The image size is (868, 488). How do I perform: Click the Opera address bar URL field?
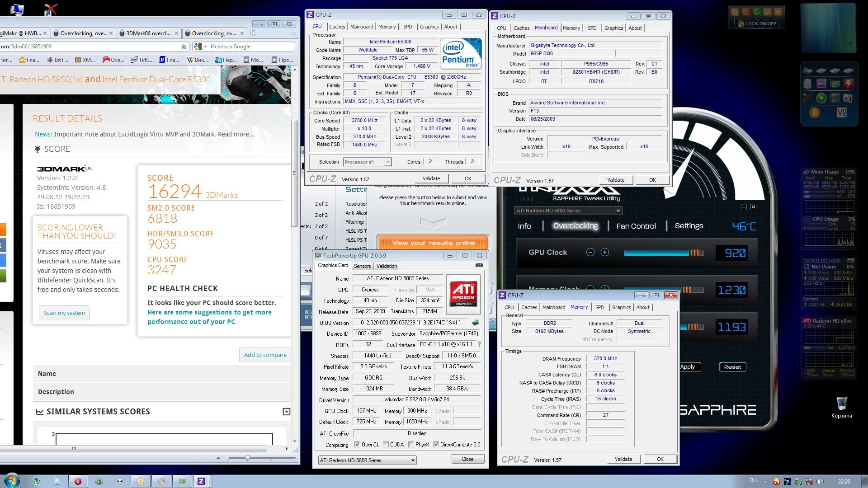tap(90, 47)
